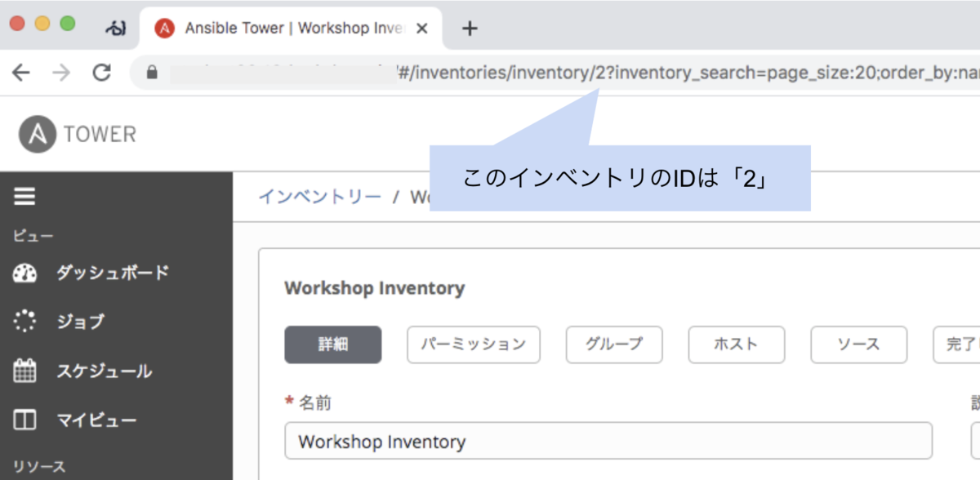Click the browser forward arrow
Image resolution: width=980 pixels, height=480 pixels.
[x=61, y=73]
